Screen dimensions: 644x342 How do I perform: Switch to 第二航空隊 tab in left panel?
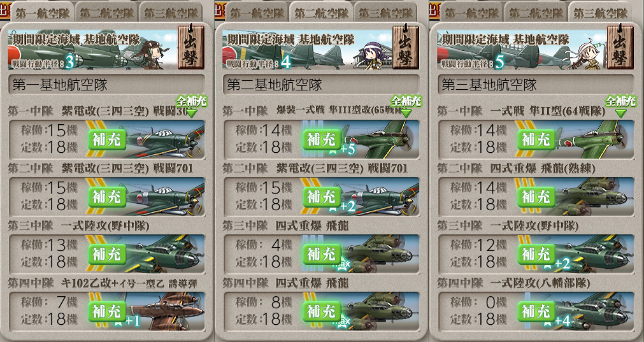click(107, 13)
